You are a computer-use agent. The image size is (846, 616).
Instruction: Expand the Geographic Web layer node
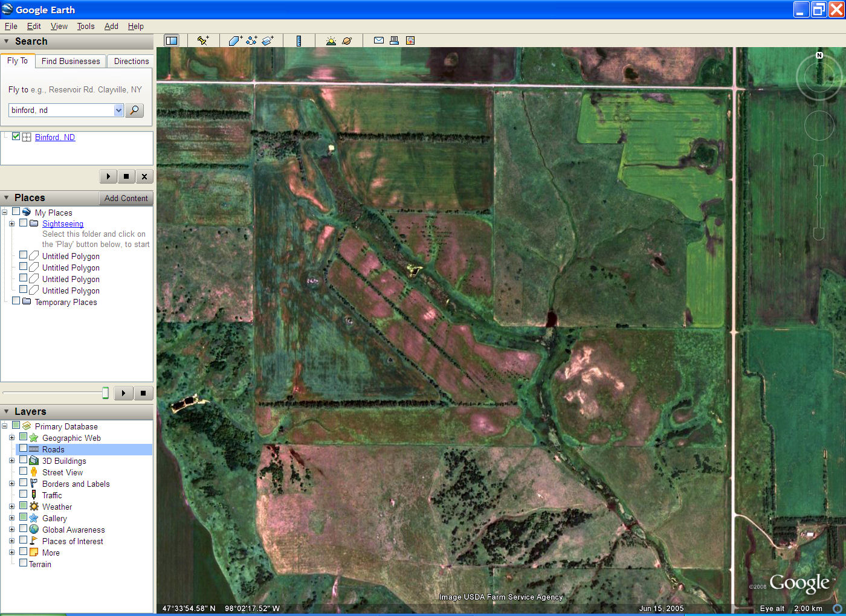[11, 438]
